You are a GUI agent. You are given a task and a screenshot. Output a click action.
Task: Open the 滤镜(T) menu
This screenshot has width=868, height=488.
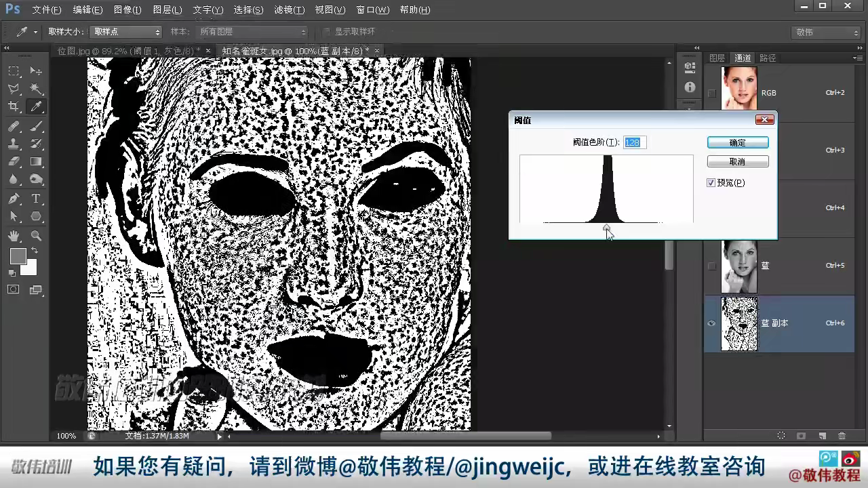[x=290, y=10]
